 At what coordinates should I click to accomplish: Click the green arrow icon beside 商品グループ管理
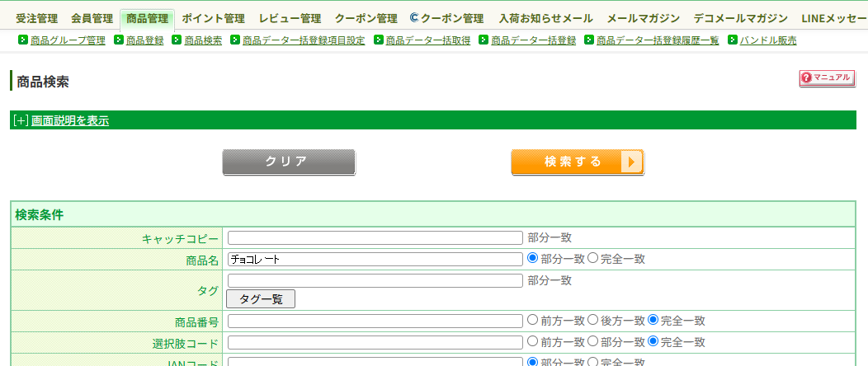(x=23, y=40)
